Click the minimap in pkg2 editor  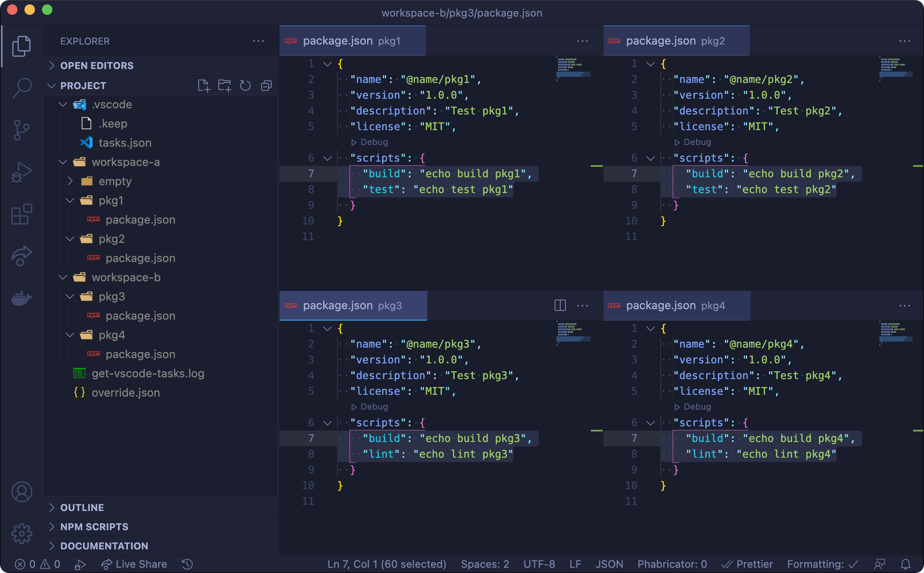pos(895,68)
